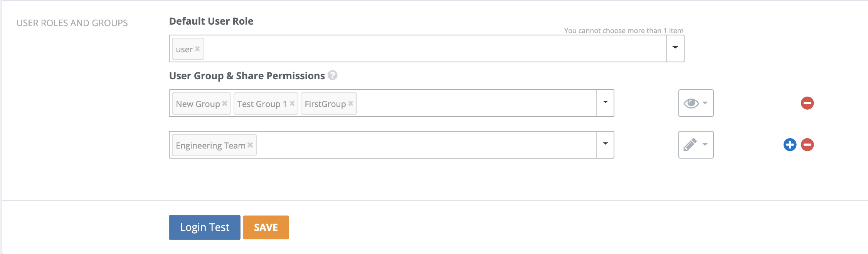Click the New Group tag label
This screenshot has height=254, width=868.
pyautogui.click(x=198, y=104)
